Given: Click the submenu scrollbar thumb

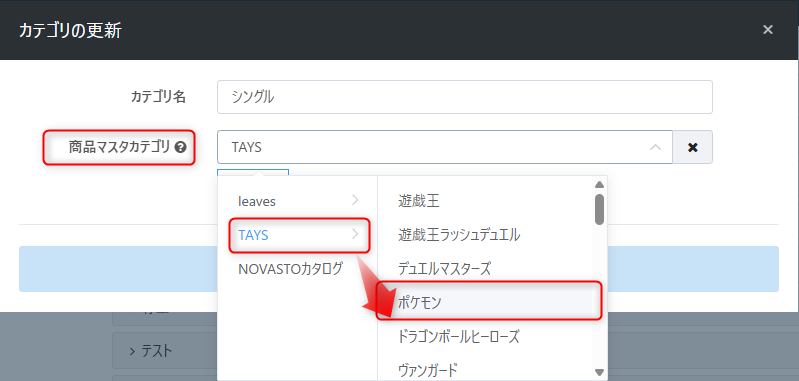Looking at the screenshot, I should [x=599, y=209].
